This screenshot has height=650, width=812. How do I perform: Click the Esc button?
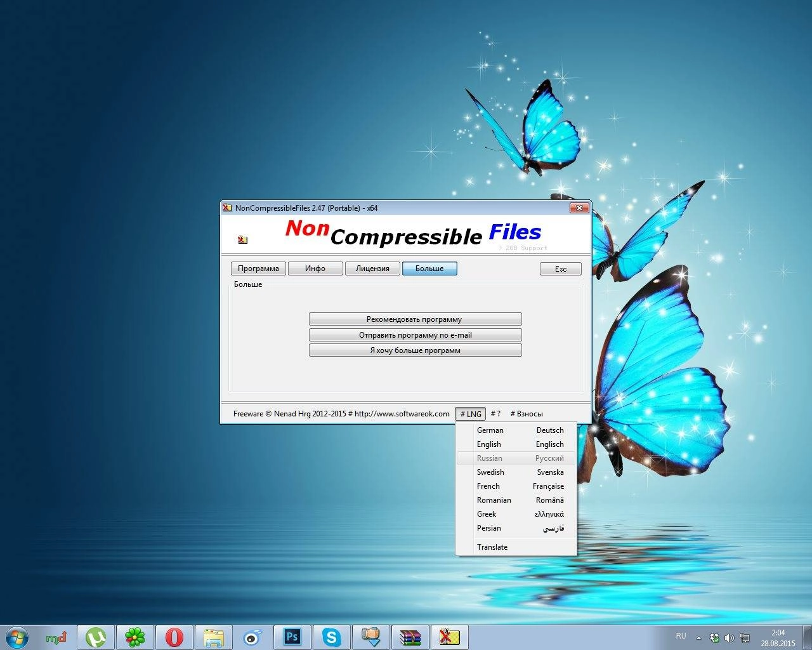point(561,269)
